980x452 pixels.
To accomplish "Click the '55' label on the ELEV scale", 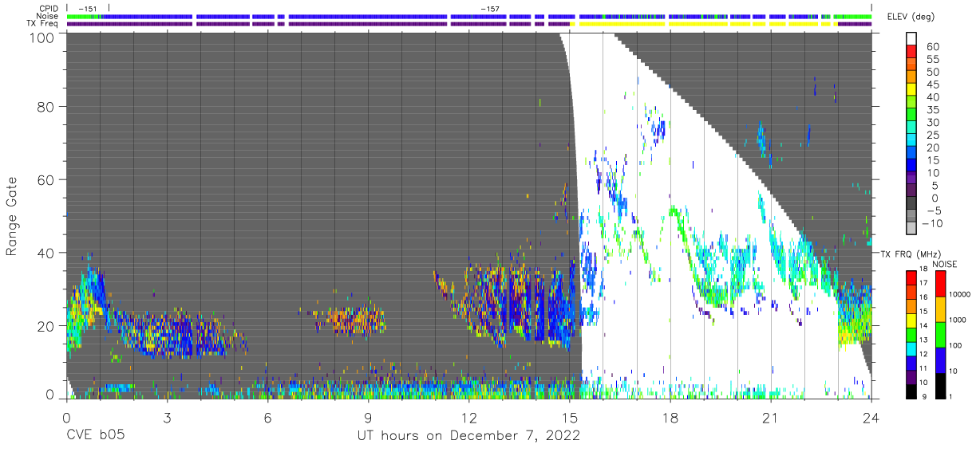I will pos(933,60).
